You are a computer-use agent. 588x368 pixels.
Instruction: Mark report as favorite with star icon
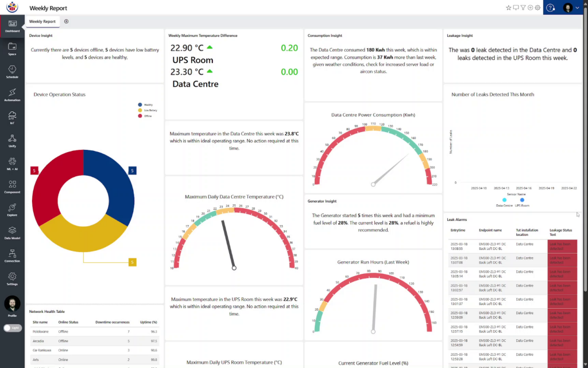pyautogui.click(x=508, y=8)
